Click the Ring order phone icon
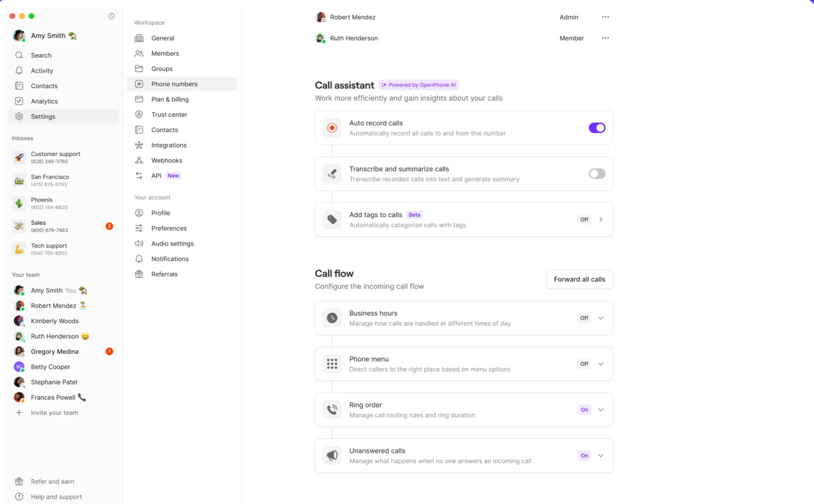 pos(332,410)
